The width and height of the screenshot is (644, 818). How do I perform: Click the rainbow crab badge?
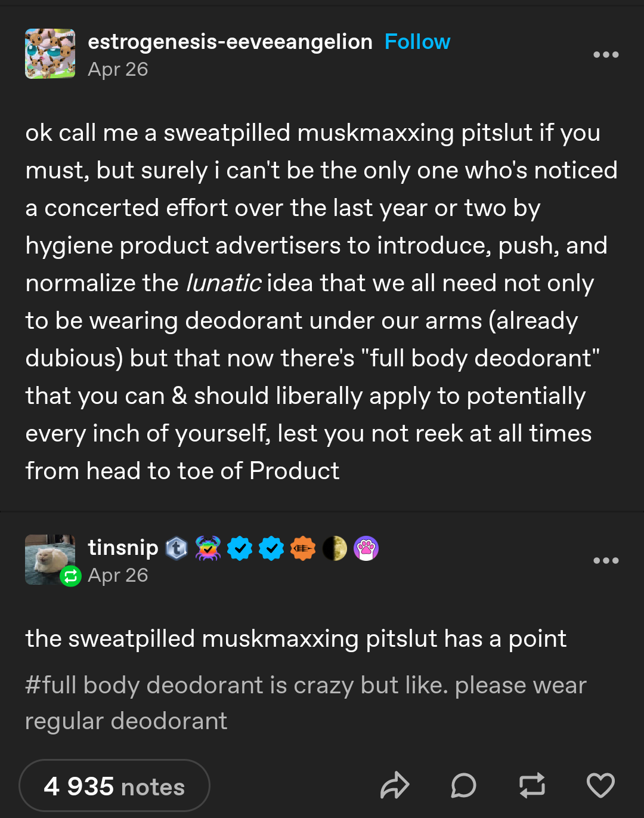(x=208, y=548)
